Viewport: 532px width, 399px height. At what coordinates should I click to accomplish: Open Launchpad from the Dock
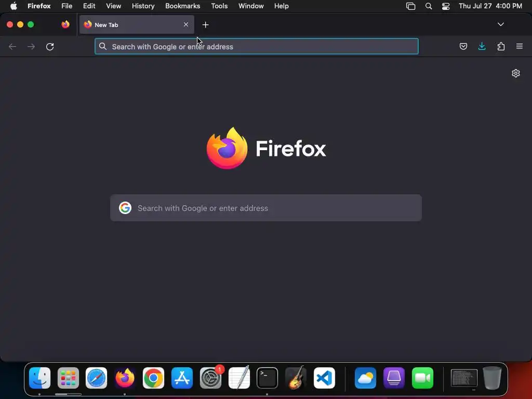tap(68, 378)
